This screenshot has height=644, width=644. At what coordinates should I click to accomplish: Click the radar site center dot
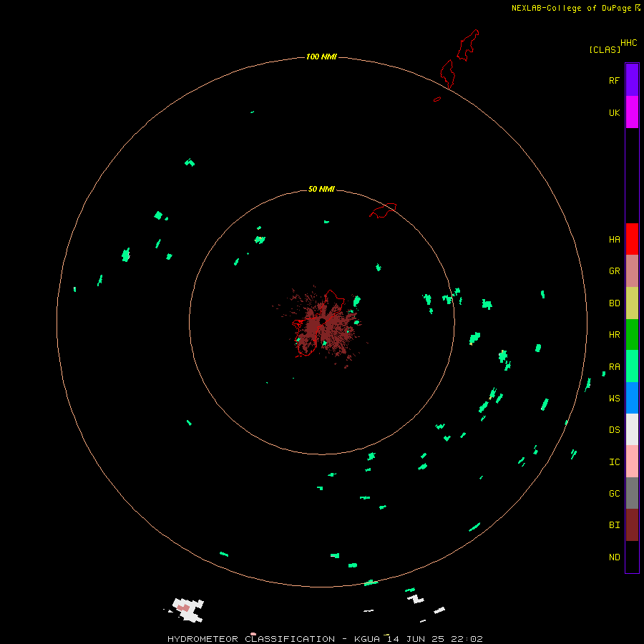click(323, 321)
